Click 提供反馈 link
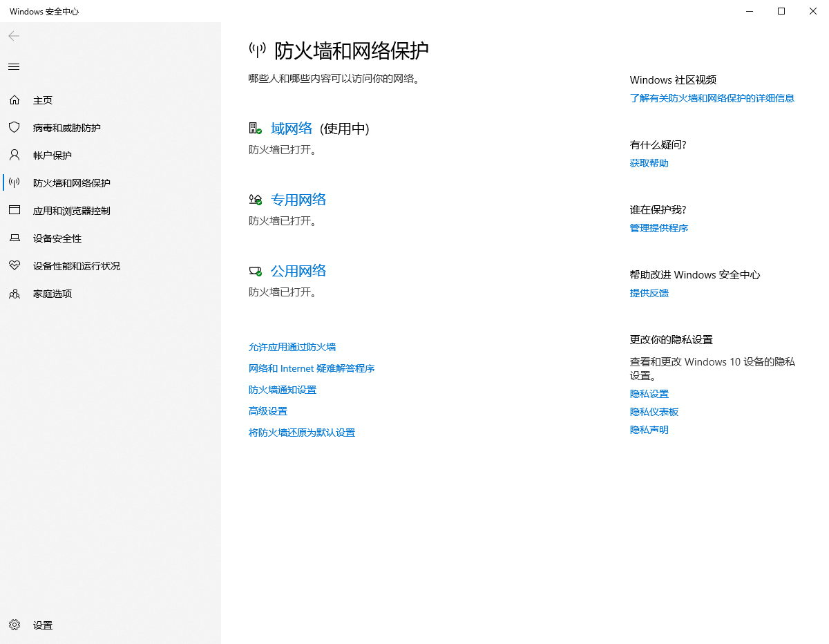 click(649, 293)
